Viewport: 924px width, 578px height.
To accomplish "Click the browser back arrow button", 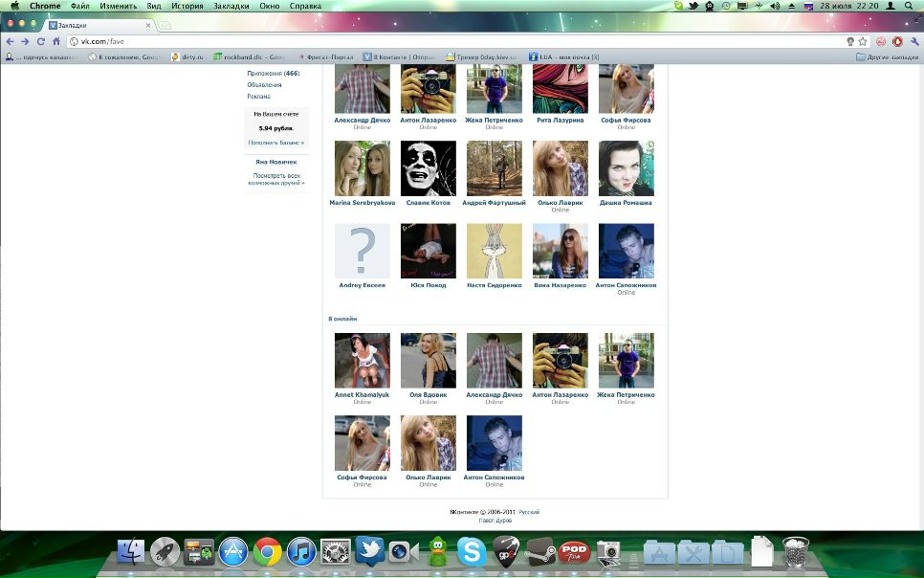I will click(10, 41).
